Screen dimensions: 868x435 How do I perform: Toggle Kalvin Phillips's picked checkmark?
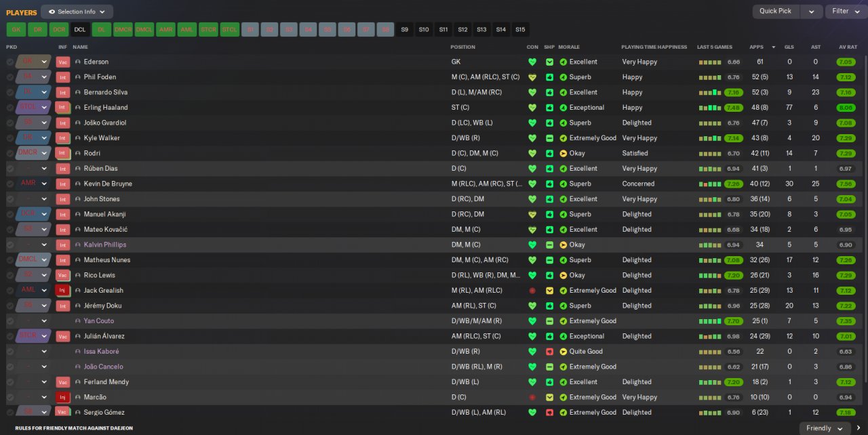point(10,245)
